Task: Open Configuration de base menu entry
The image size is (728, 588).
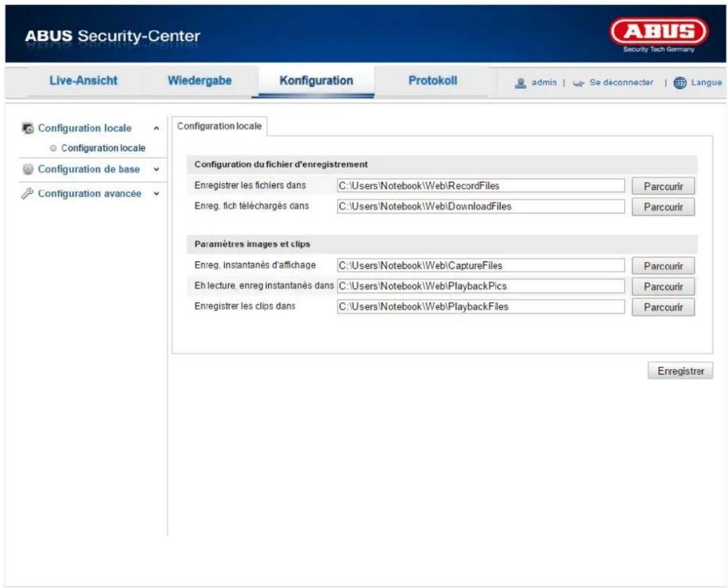Action: [x=89, y=169]
